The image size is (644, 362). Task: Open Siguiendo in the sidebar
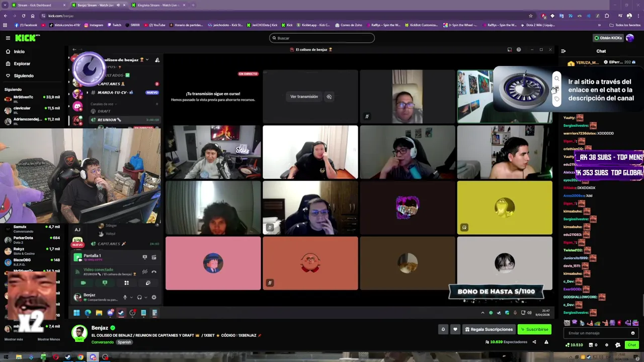tap(24, 76)
